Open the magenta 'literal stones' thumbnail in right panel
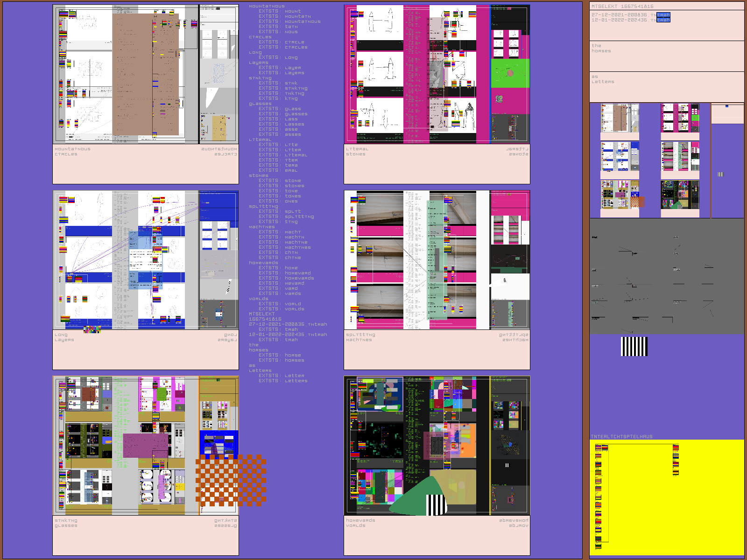 coord(680,119)
